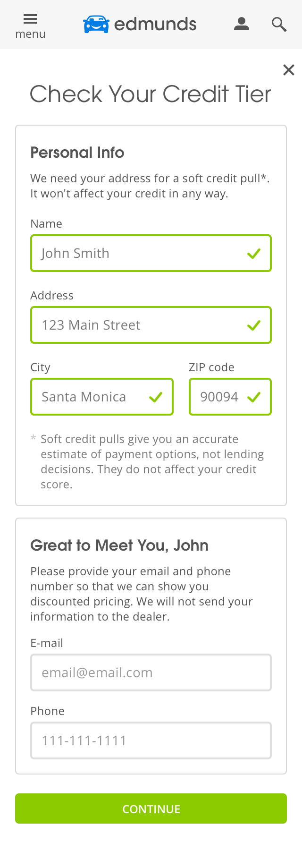Click the Edmunds wordmark text
This screenshot has height=868, width=302.
(x=155, y=24)
